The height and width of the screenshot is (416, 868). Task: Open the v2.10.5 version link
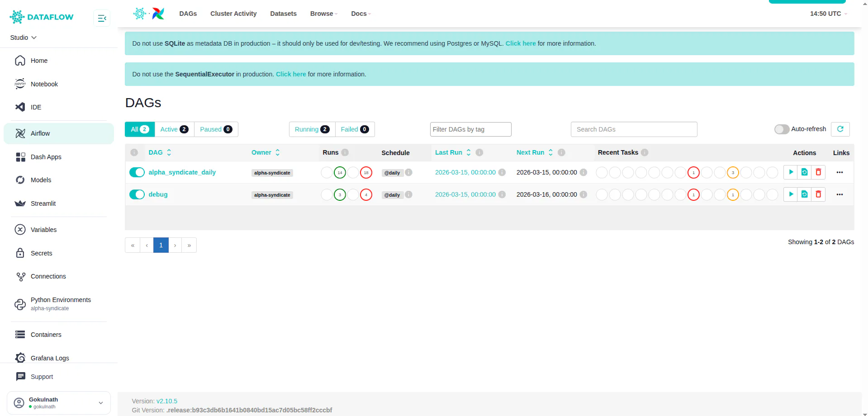click(167, 401)
